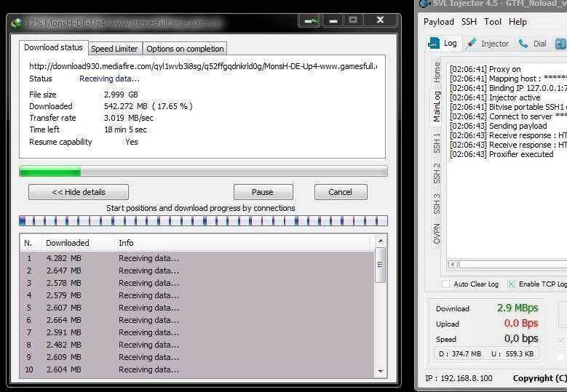Open the Dial tab in SVL Injector

pos(533,44)
